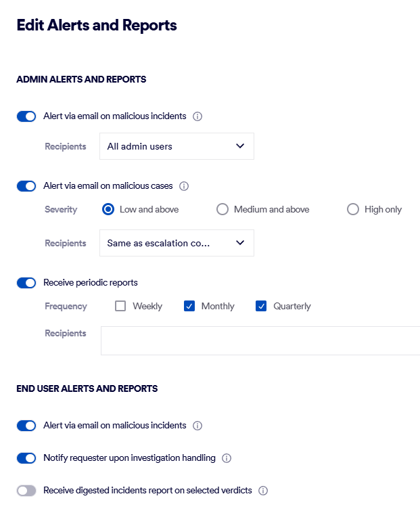Open the All admin users recipients dropdown
Viewport: 420px width, 513px height.
[177, 146]
